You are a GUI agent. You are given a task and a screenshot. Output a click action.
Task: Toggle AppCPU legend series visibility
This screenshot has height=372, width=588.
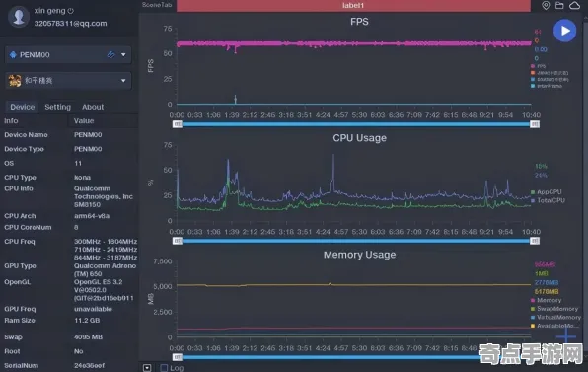coord(548,192)
